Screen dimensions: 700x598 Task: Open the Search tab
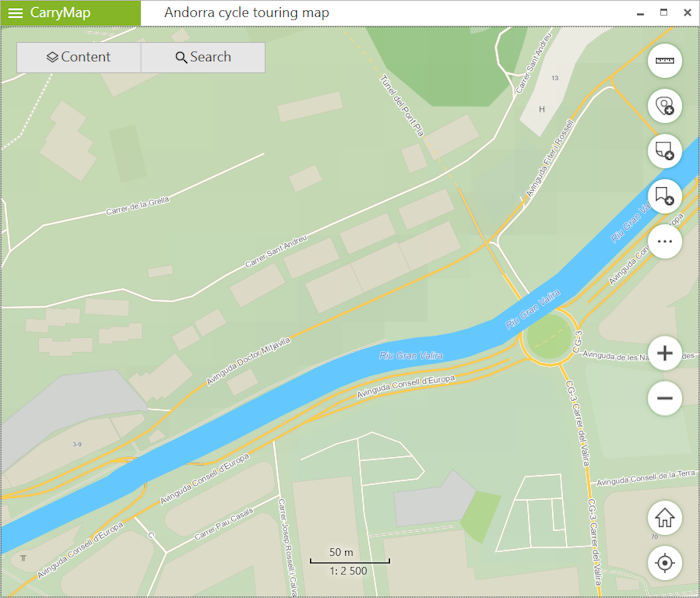(203, 57)
